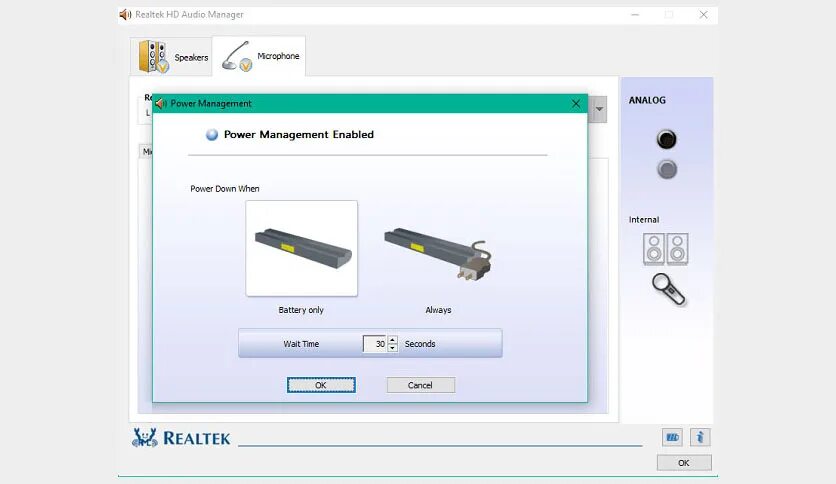The height and width of the screenshot is (484, 836).
Task: Open the power management battery icon
Action: tap(672, 438)
